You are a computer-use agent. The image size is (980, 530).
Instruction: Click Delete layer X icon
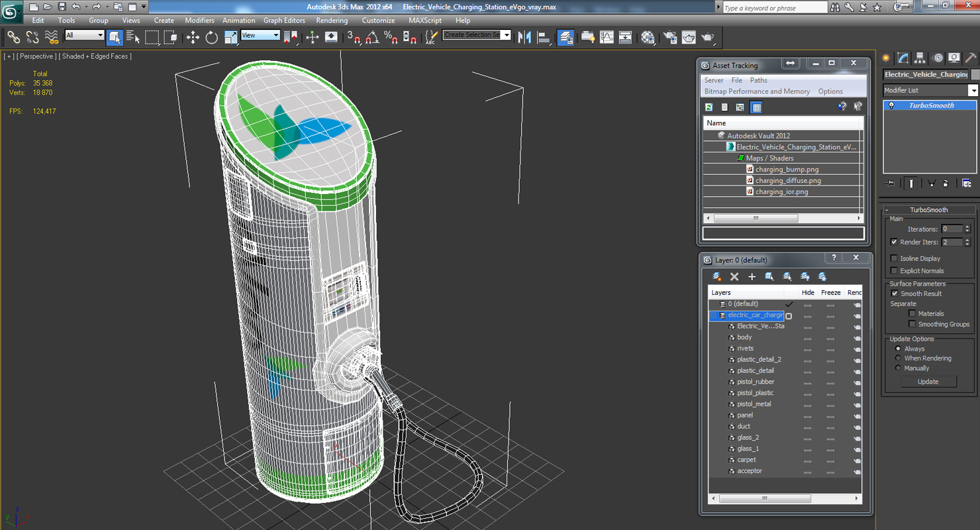tap(734, 276)
